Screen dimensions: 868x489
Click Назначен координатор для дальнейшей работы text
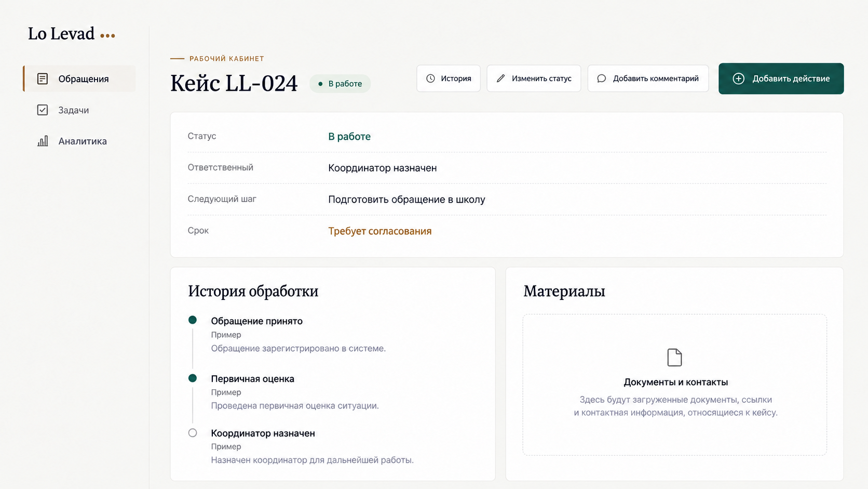tap(312, 460)
